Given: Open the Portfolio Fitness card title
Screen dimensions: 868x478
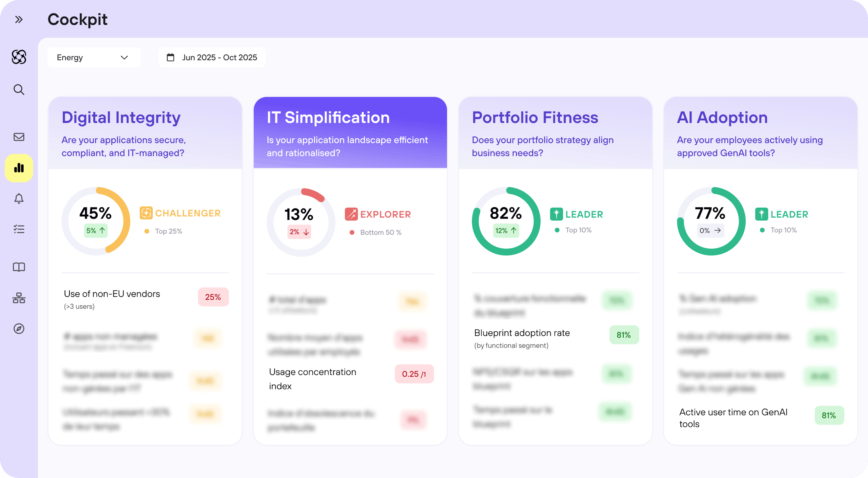Looking at the screenshot, I should (x=535, y=117).
